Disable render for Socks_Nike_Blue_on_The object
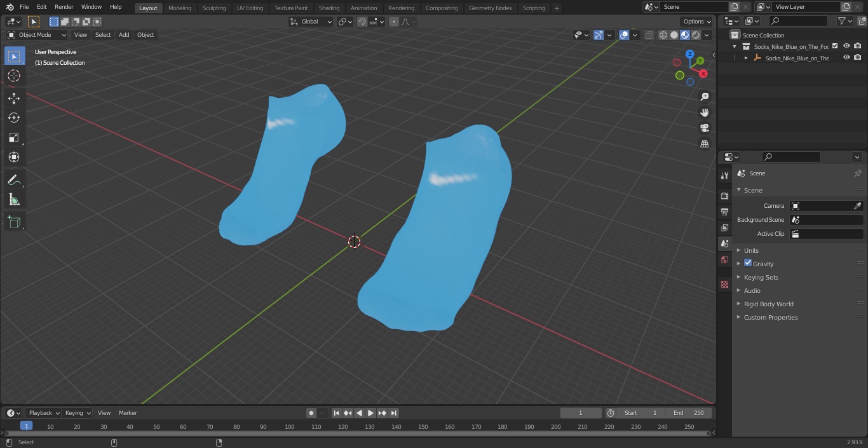 coord(858,57)
